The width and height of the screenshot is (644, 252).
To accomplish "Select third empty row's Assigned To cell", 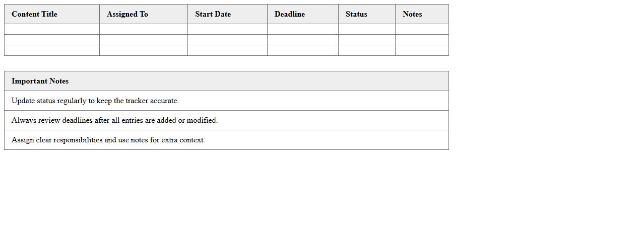I will (x=144, y=50).
